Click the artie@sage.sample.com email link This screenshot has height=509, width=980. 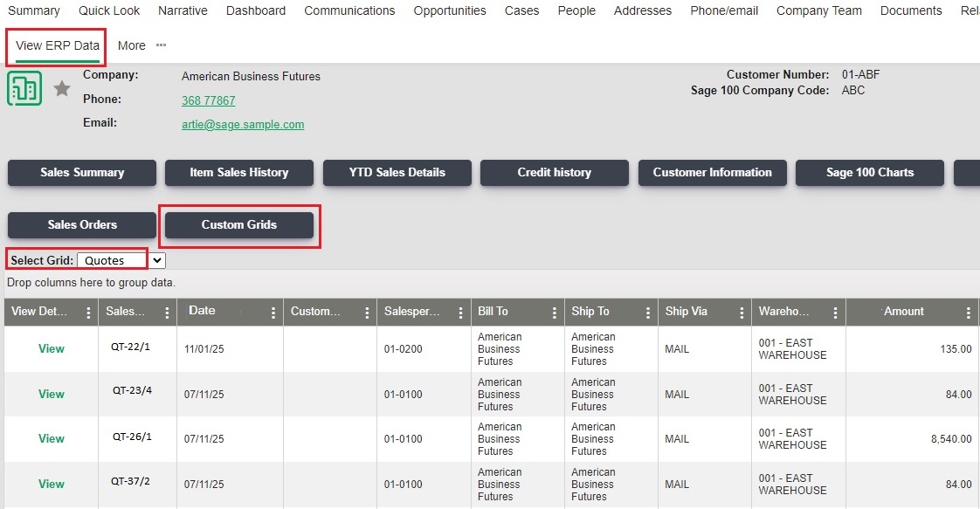(x=243, y=125)
